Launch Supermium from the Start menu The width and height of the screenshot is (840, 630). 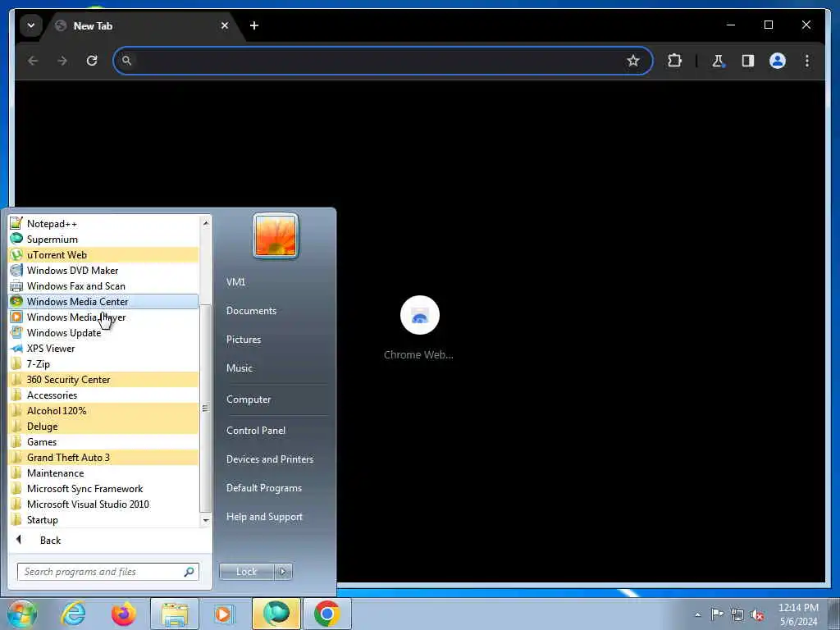[x=103, y=240]
